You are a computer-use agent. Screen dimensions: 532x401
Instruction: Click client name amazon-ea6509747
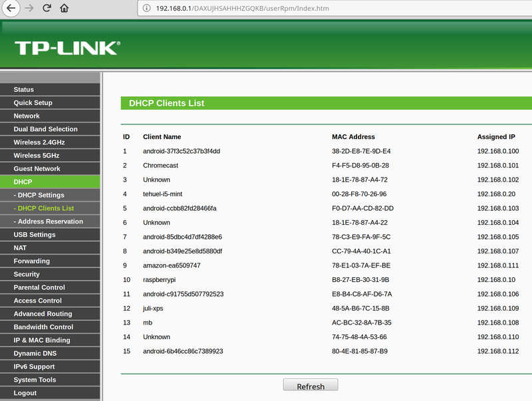(172, 265)
